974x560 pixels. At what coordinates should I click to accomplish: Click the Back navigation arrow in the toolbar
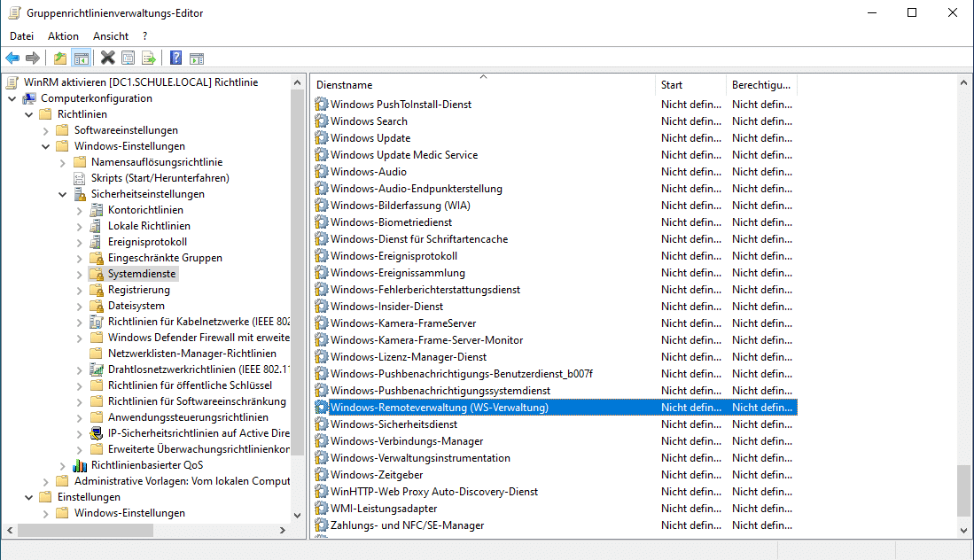[12, 57]
